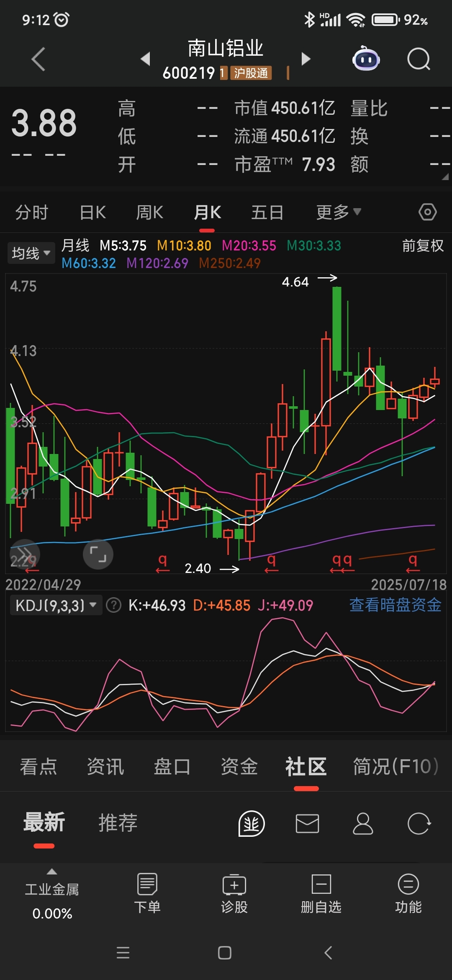This screenshot has height=980, width=452.
Task: Tap the 下单 order icon
Action: [x=147, y=893]
